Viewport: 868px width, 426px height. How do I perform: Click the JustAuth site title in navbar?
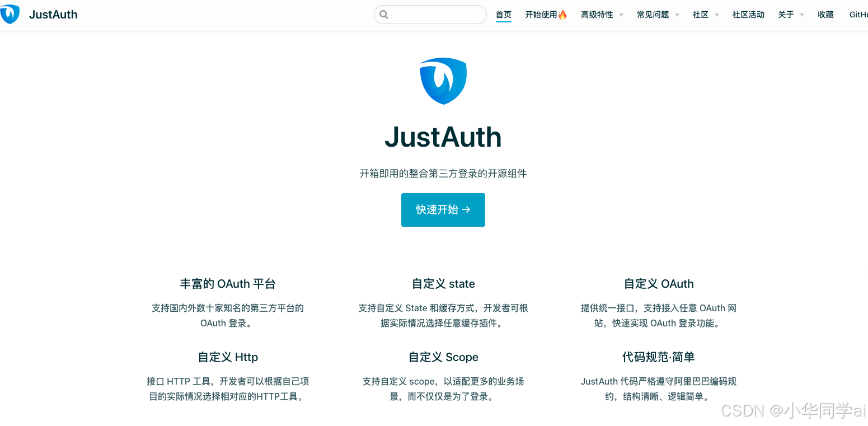[x=53, y=15]
